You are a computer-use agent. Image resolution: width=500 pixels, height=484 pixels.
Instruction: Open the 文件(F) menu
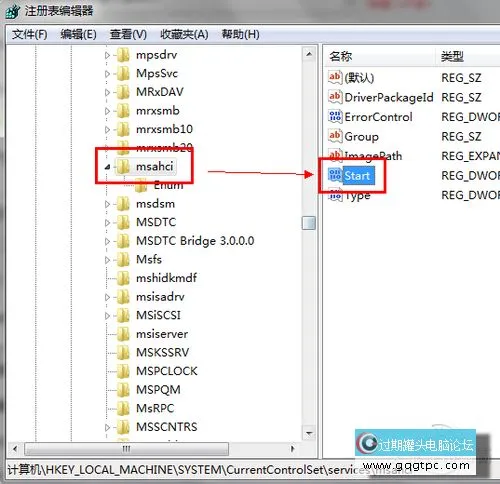pyautogui.click(x=30, y=34)
